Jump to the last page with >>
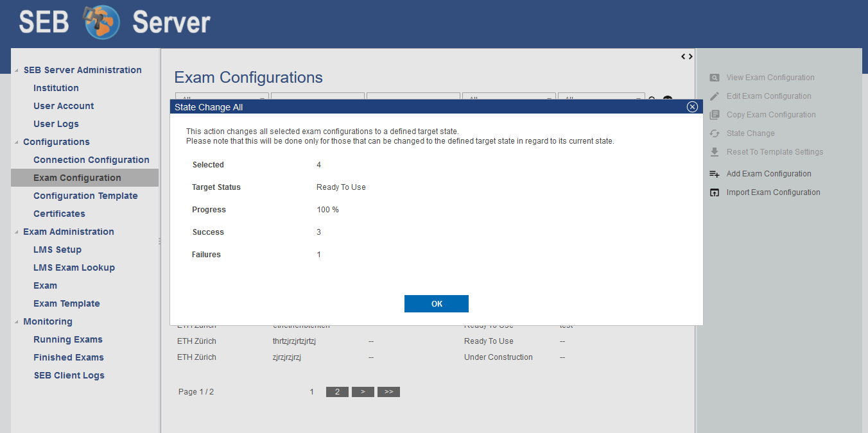This screenshot has width=868, height=433. tap(388, 392)
